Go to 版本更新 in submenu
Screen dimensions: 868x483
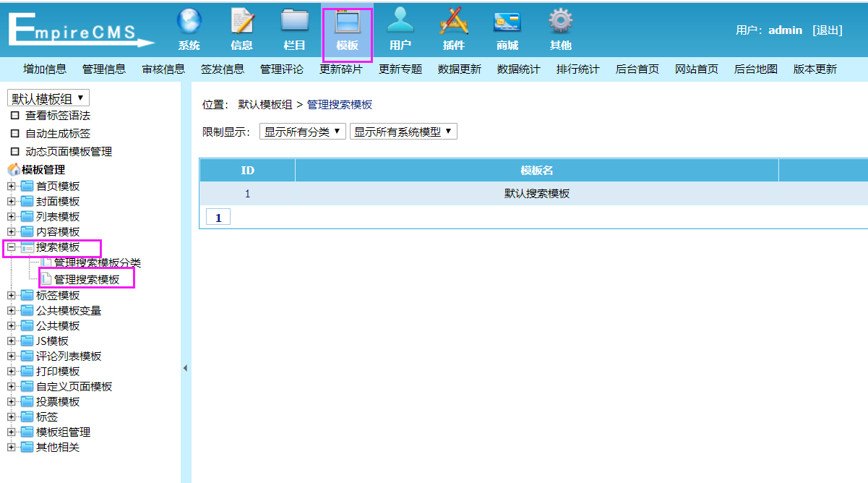(815, 69)
